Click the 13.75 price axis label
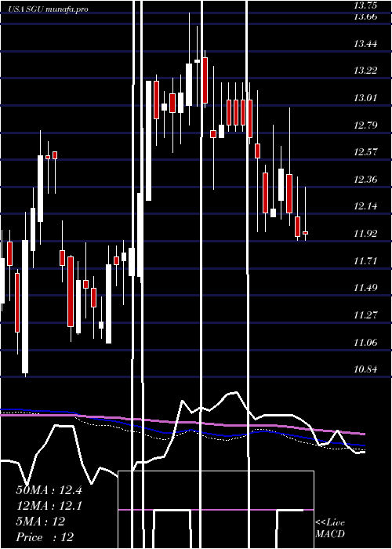The height and width of the screenshot is (549, 392). pyautogui.click(x=365, y=5)
